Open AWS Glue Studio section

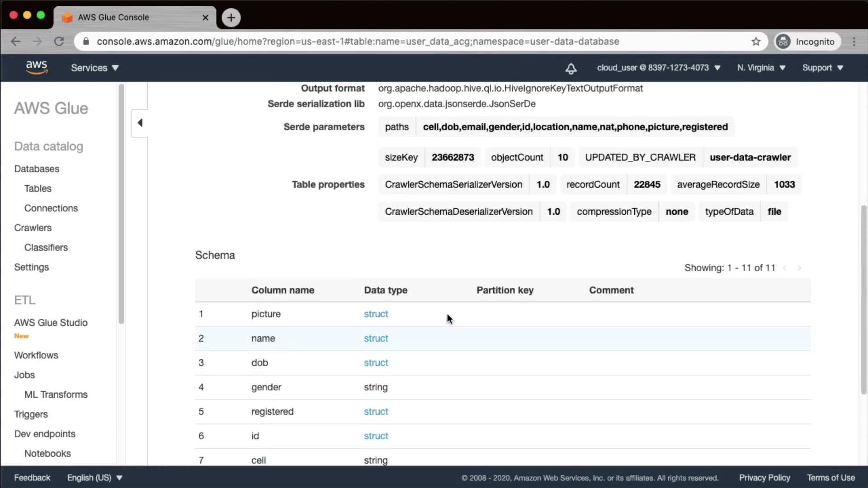click(x=51, y=323)
